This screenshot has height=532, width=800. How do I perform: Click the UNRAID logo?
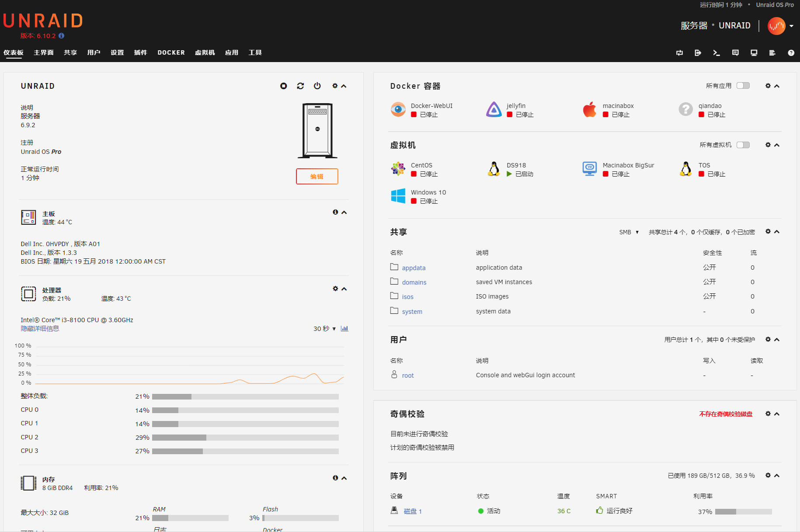click(43, 21)
